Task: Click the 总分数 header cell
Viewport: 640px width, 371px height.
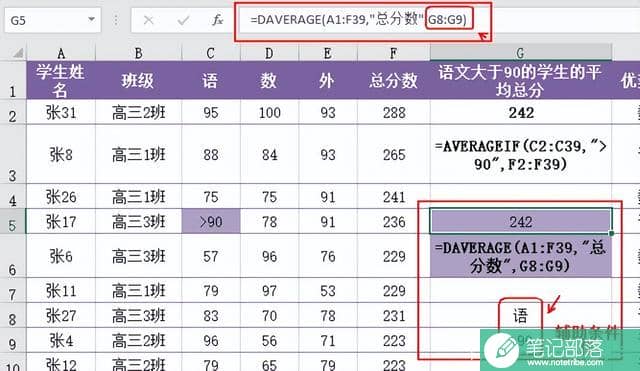Action: (393, 80)
